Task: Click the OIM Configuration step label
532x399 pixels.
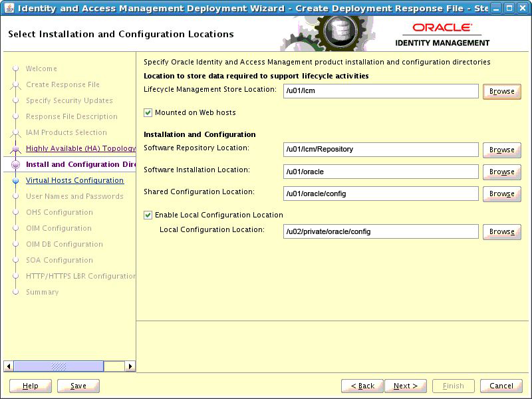Action: [x=59, y=228]
